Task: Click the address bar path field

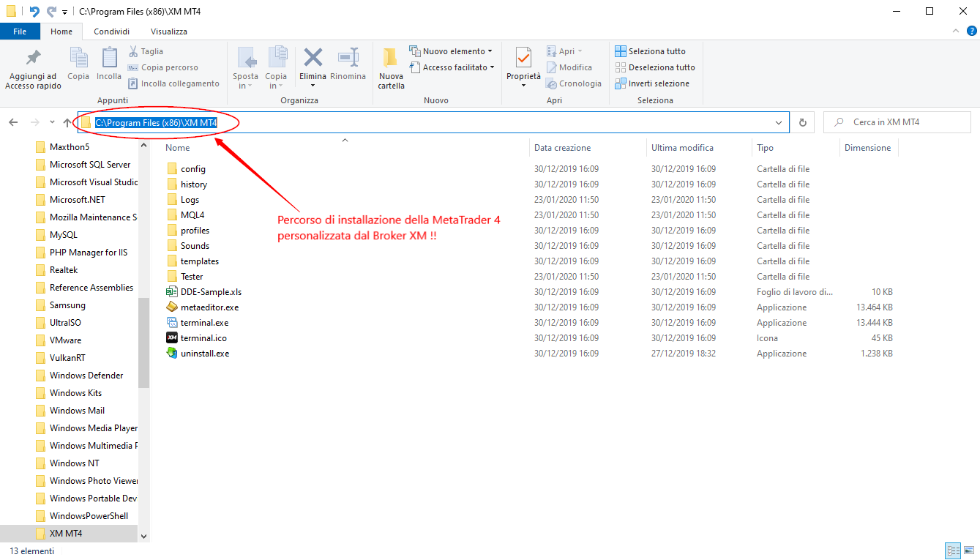Action: click(433, 122)
